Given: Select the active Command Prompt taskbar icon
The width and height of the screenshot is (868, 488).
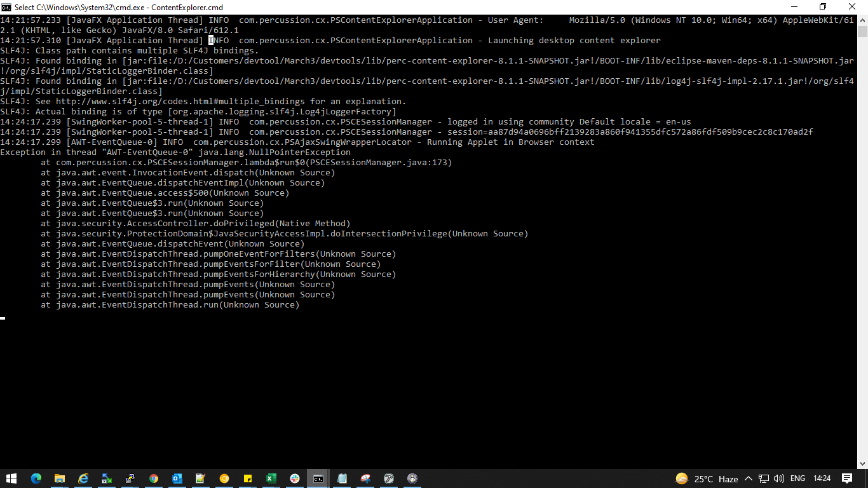Looking at the screenshot, I should tap(318, 478).
